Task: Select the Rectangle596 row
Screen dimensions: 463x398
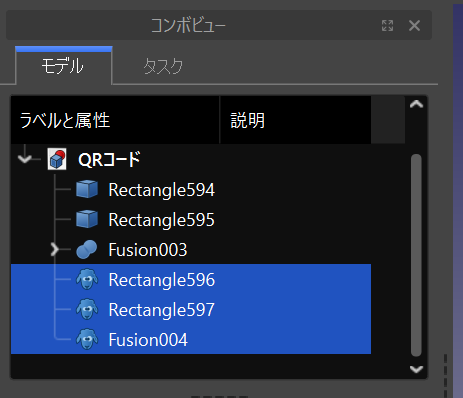Action: click(x=191, y=279)
